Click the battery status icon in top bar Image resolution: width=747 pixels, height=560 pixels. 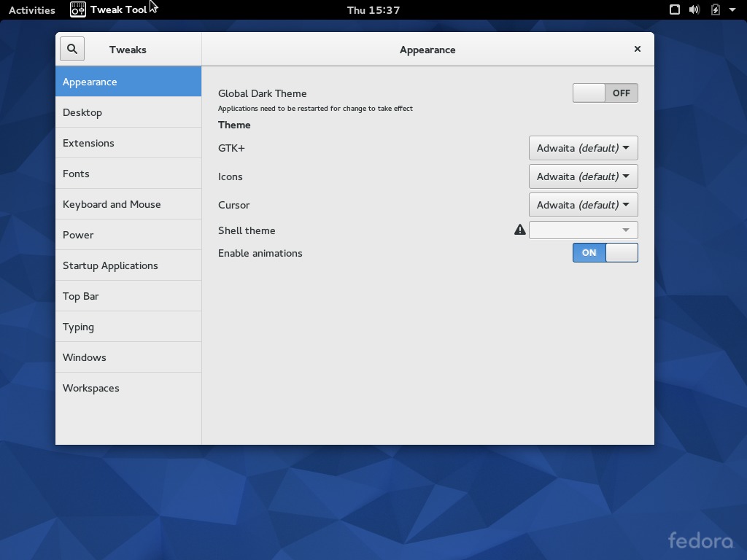point(716,9)
